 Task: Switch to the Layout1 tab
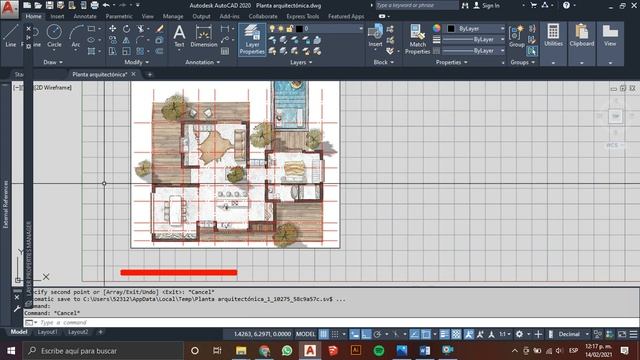47,332
